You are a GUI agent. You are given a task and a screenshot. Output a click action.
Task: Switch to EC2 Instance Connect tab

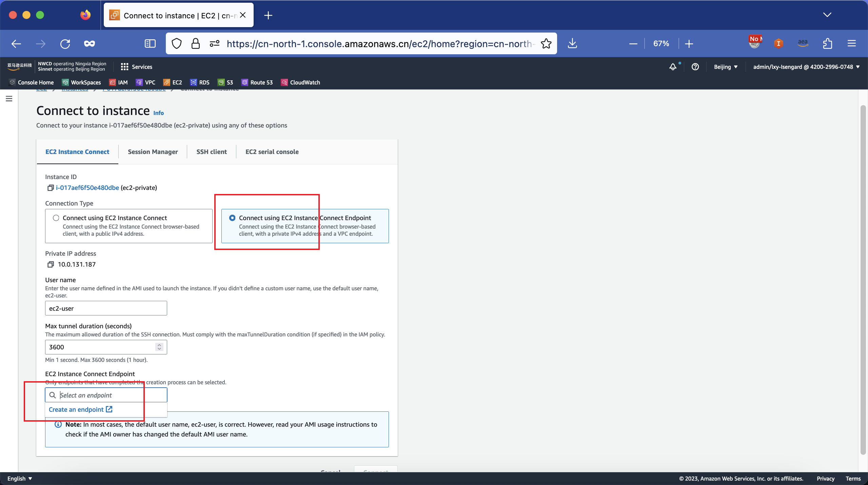pos(77,152)
